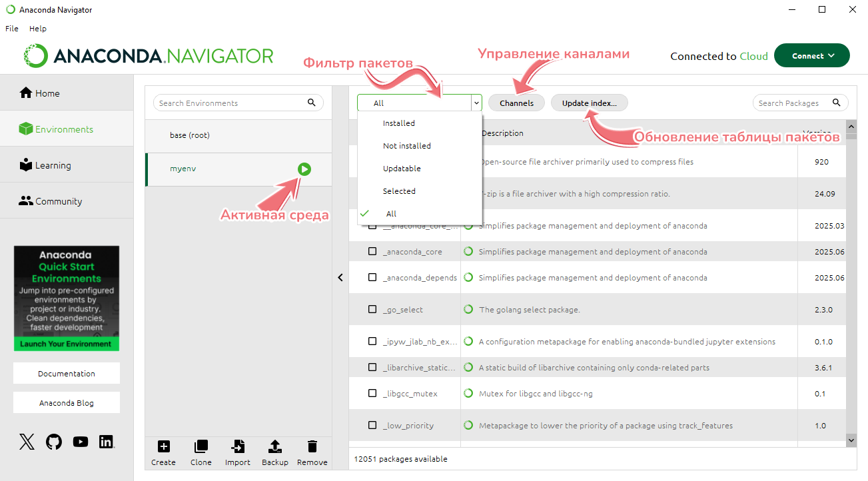
Task: Click the Remove environment trash icon
Action: pos(312,447)
